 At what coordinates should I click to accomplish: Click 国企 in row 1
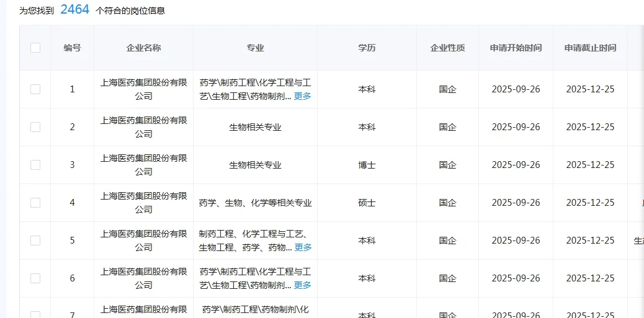coord(447,89)
